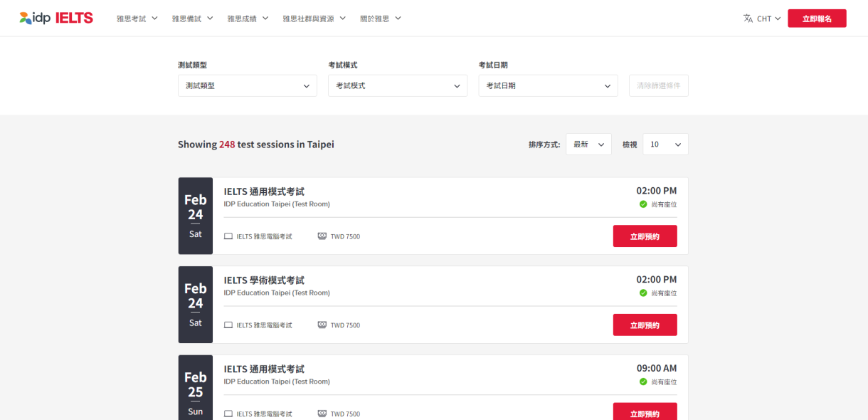Click the laptop icon in the 學術模式考試 card

(x=228, y=325)
